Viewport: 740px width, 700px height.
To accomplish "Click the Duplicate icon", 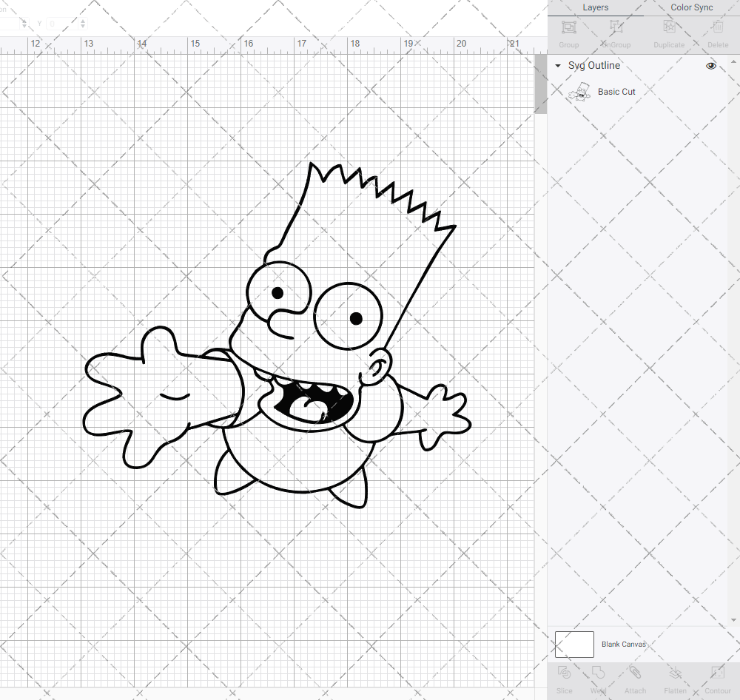I will click(x=669, y=31).
